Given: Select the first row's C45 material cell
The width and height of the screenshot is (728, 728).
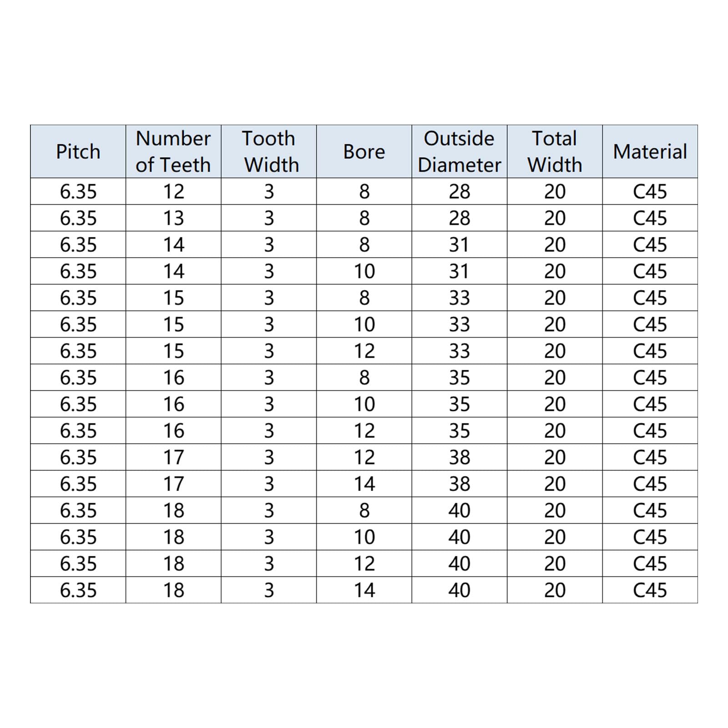Looking at the screenshot, I should (650, 192).
